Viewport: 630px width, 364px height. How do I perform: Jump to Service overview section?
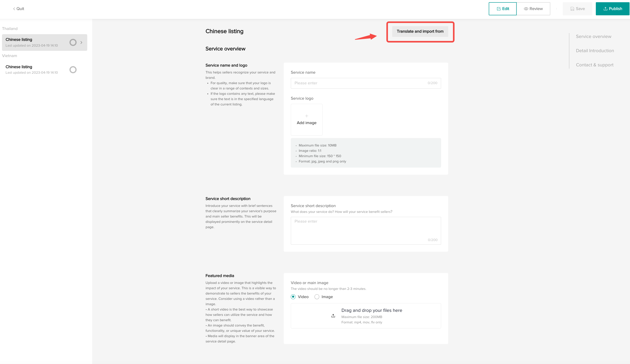[594, 36]
